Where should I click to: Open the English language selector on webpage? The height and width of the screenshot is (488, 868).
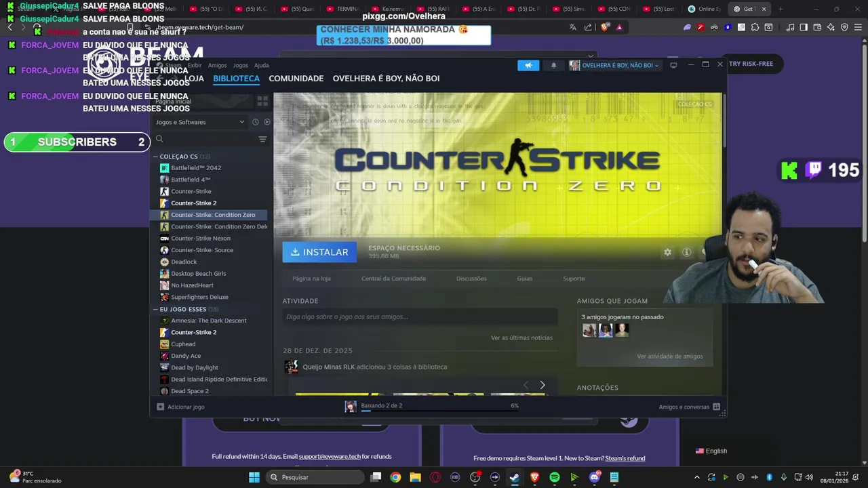[x=711, y=451]
